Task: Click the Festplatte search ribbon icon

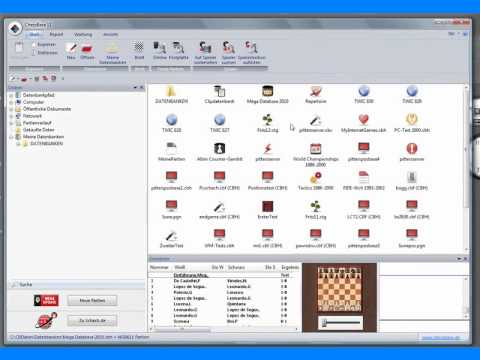Action: (179, 51)
